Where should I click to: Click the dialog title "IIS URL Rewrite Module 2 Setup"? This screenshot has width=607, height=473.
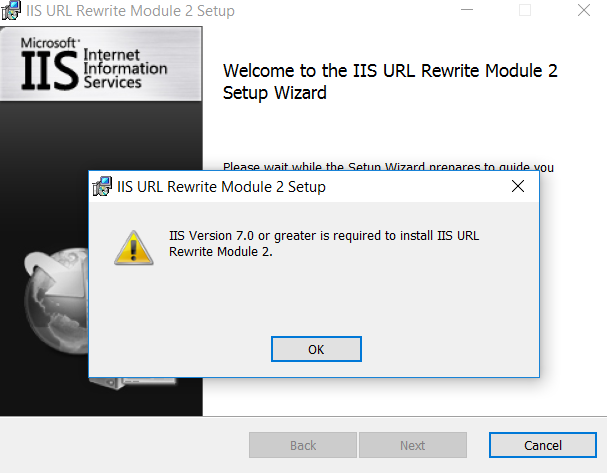click(x=221, y=187)
